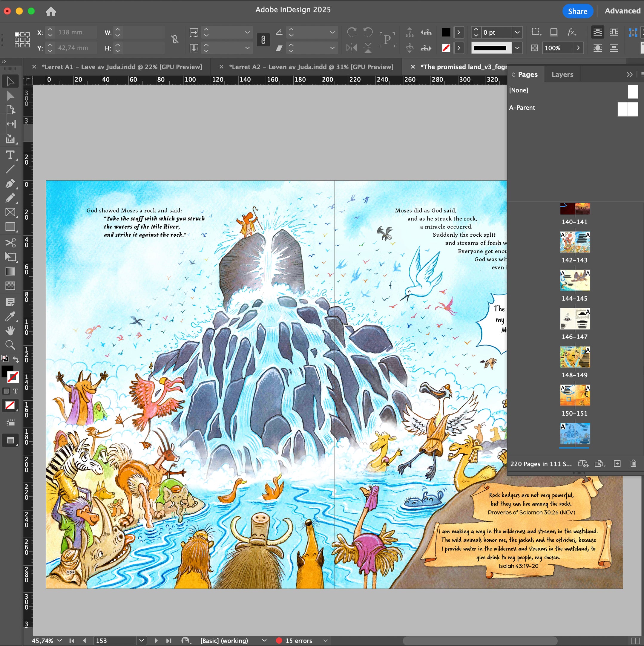Toggle the constrain scaling chain link
Viewport: 644px width, 646px height.
pyautogui.click(x=263, y=40)
